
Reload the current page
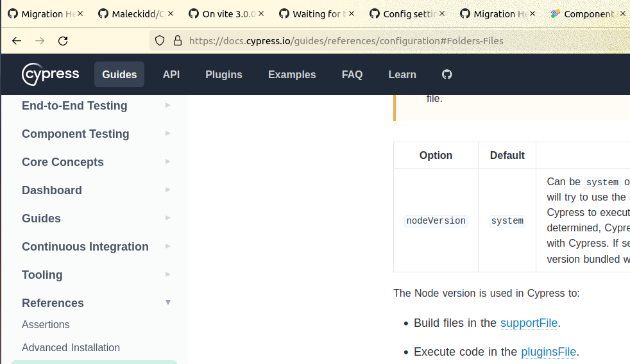tap(63, 40)
